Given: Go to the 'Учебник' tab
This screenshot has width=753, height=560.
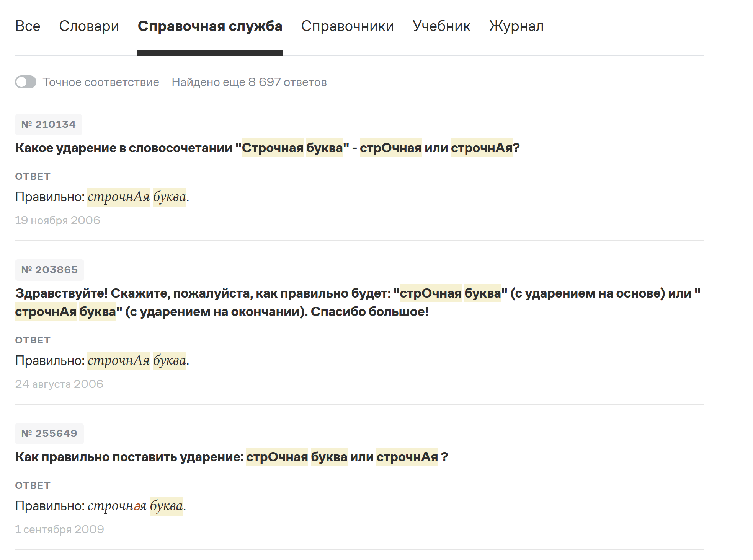Looking at the screenshot, I should (441, 26).
